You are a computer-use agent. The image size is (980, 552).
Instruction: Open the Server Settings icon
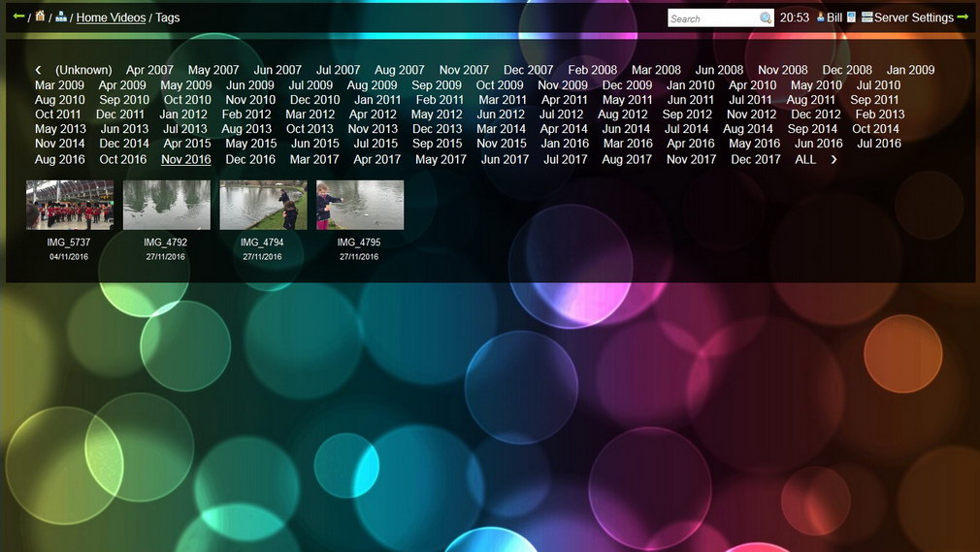click(866, 17)
